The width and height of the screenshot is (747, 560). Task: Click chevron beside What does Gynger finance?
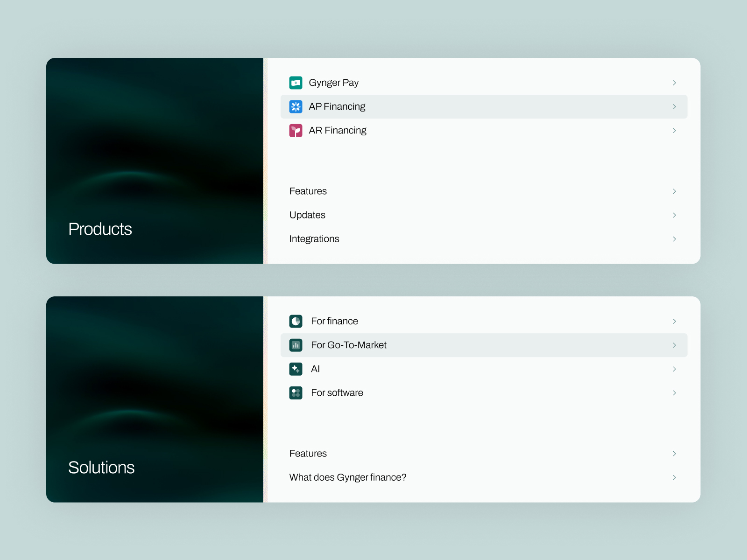coord(674,477)
